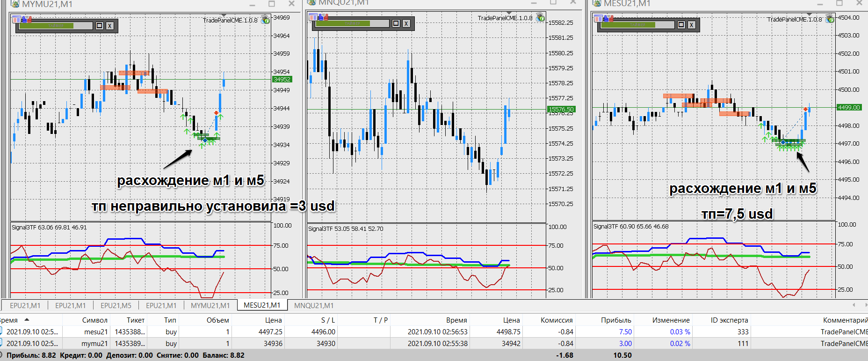Click the thumbs icon on MESU21 chart panel
The width and height of the screenshot is (868, 361).
[x=609, y=18]
